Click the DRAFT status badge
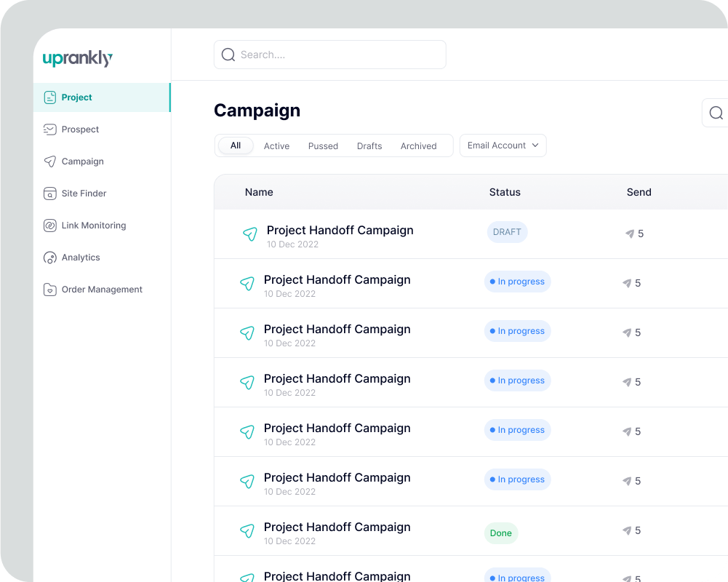The image size is (728, 582). click(507, 232)
